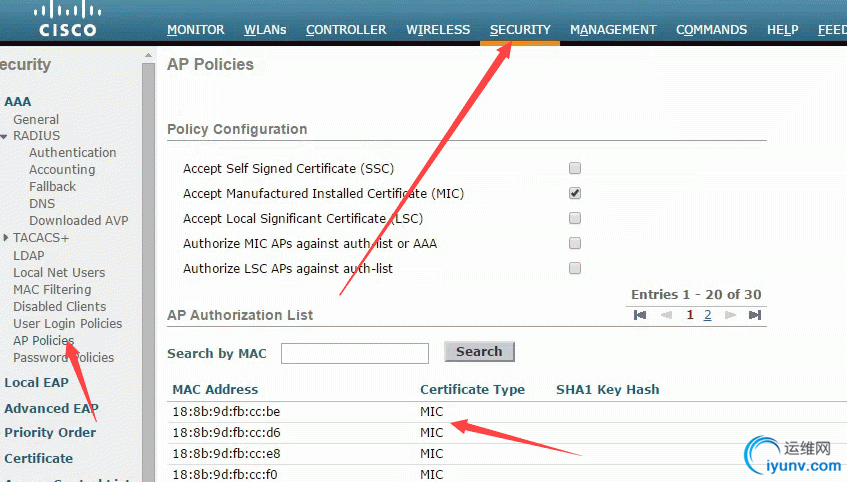This screenshot has width=847, height=482.
Task: Open the HELP menu
Action: click(x=783, y=30)
